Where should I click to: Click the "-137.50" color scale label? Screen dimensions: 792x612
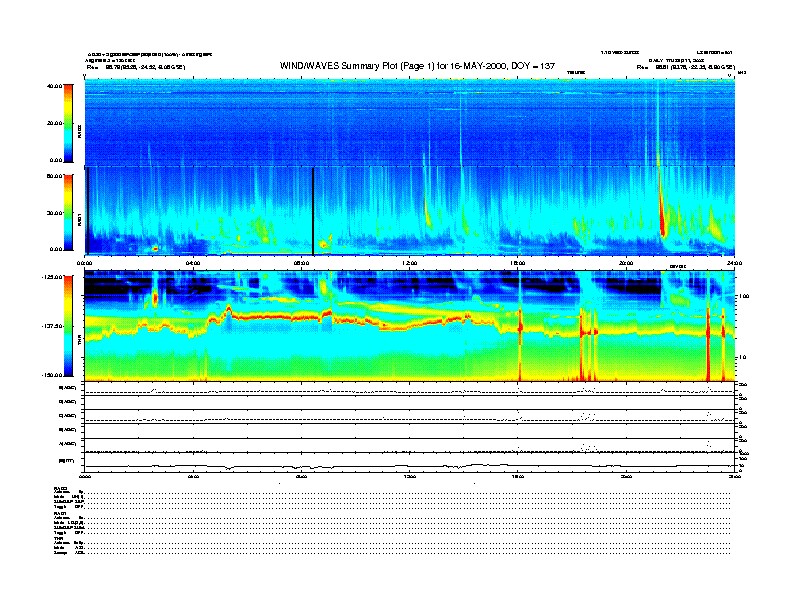tap(53, 326)
